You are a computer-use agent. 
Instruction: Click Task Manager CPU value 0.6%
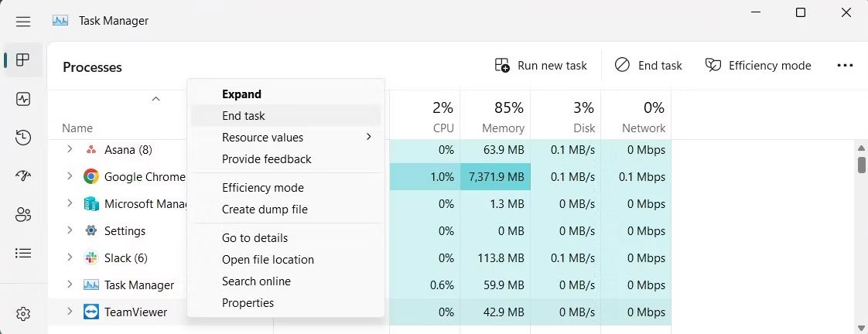point(442,285)
